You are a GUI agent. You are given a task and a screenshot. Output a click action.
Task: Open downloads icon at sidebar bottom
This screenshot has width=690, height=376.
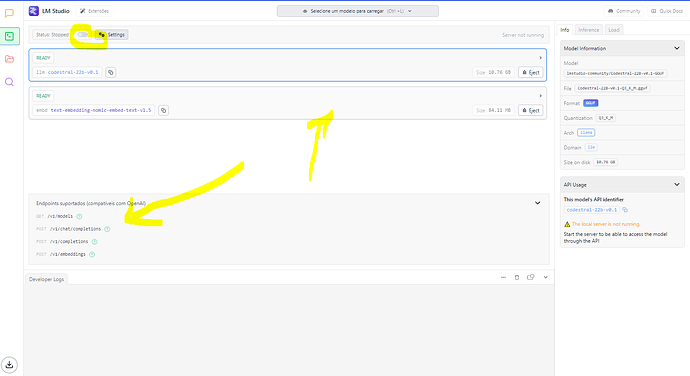coord(9,365)
